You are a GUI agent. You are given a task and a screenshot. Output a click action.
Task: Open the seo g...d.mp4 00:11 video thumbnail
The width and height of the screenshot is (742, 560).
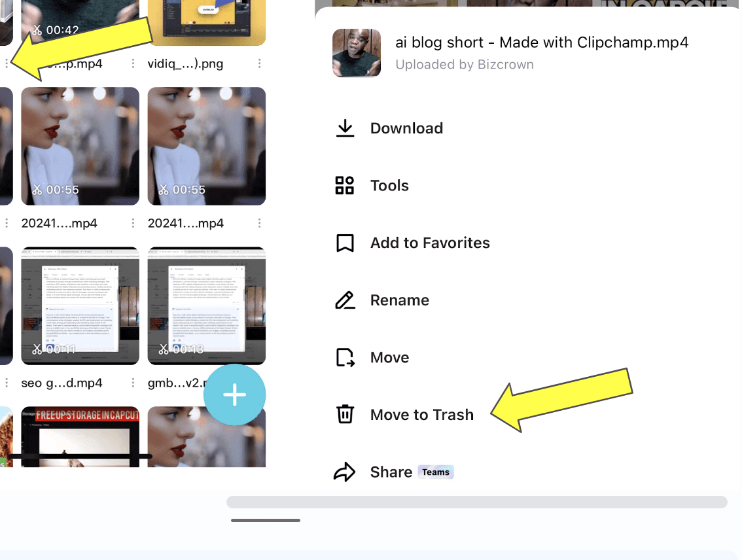click(80, 306)
